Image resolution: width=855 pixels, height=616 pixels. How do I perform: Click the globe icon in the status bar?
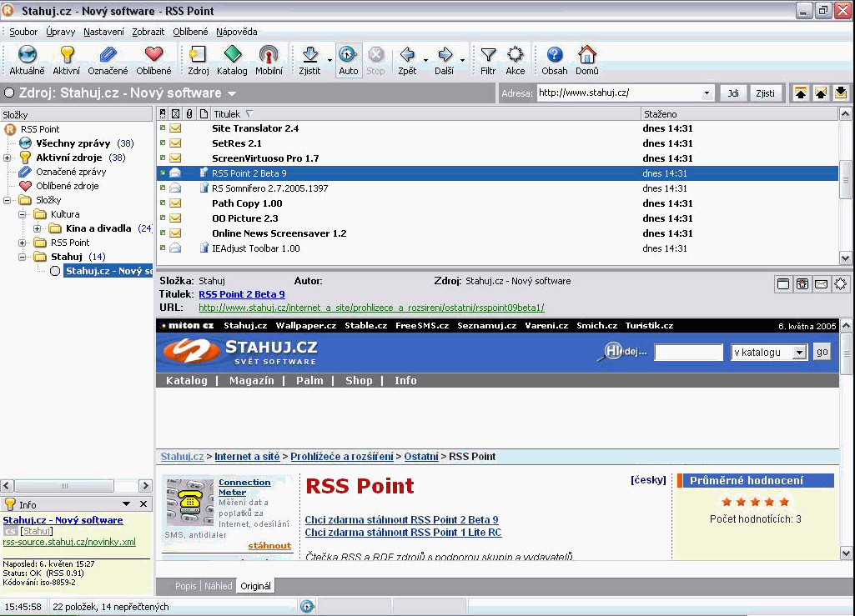coord(307,606)
